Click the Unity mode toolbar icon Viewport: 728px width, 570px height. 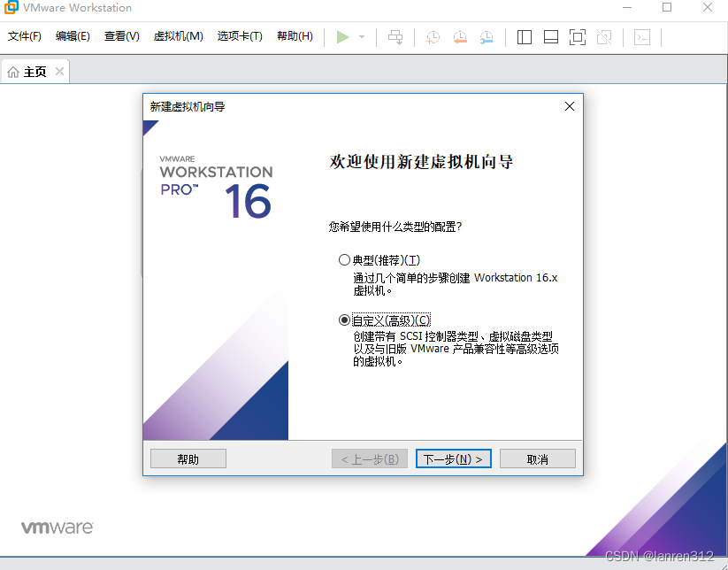(604, 37)
